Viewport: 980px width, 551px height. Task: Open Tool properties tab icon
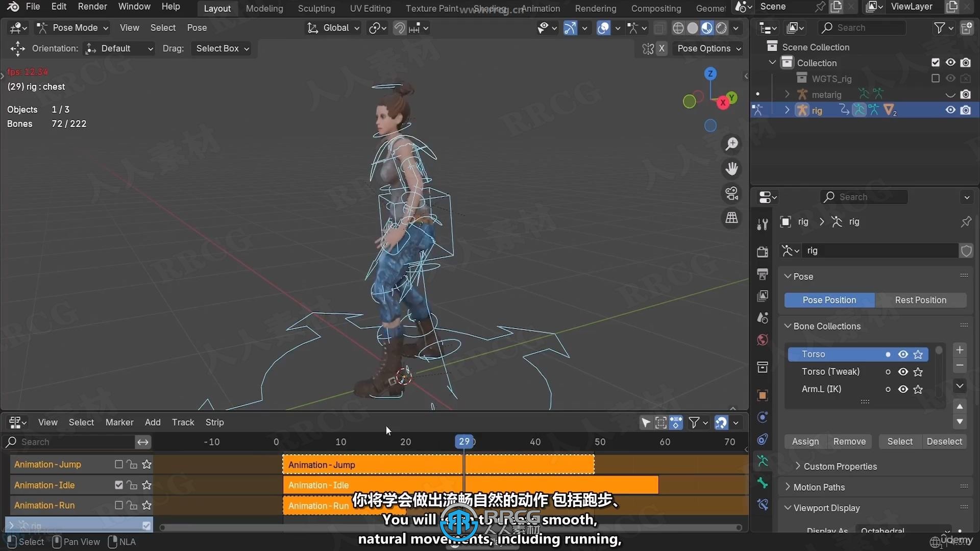click(763, 224)
